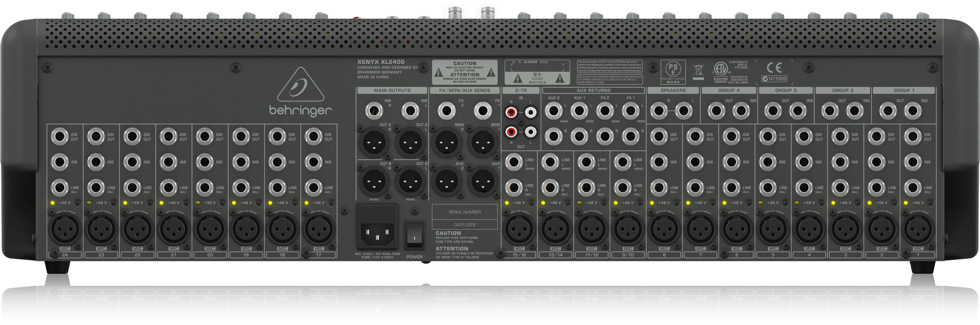
Task: Click the MAIN OUTPUTS OUT A R XLR connector
Action: (374, 143)
